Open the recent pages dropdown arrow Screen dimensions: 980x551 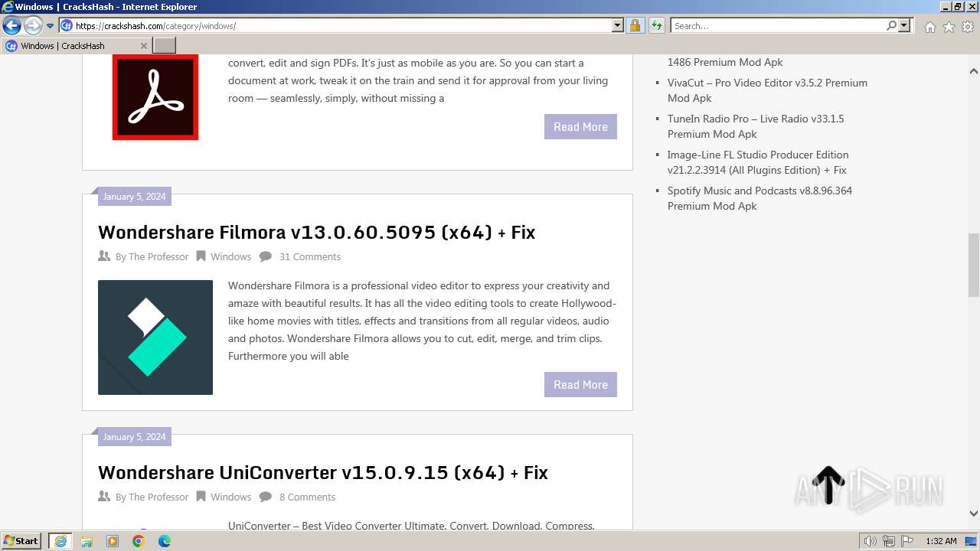(51, 26)
